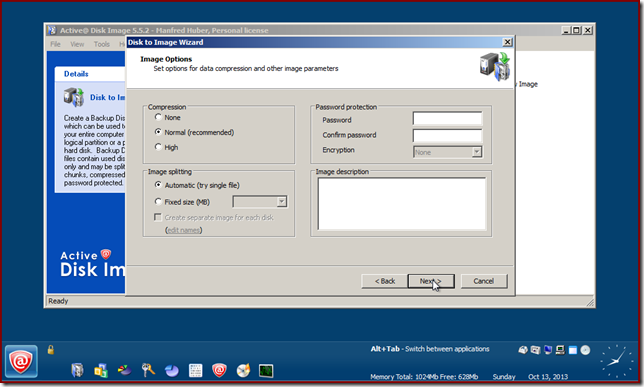This screenshot has width=644, height=387.
Task: Launch the CD with star icon
Action: click(x=243, y=370)
